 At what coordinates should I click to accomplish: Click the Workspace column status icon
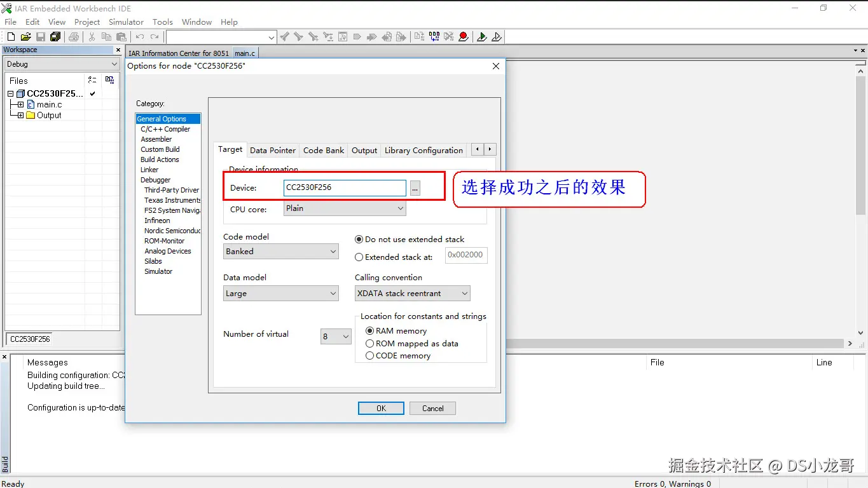[92, 80]
